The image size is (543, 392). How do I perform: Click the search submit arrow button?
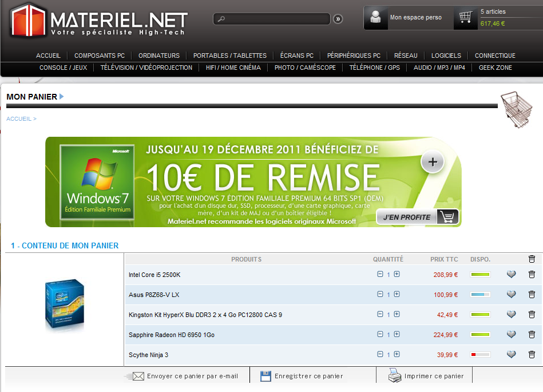click(338, 19)
